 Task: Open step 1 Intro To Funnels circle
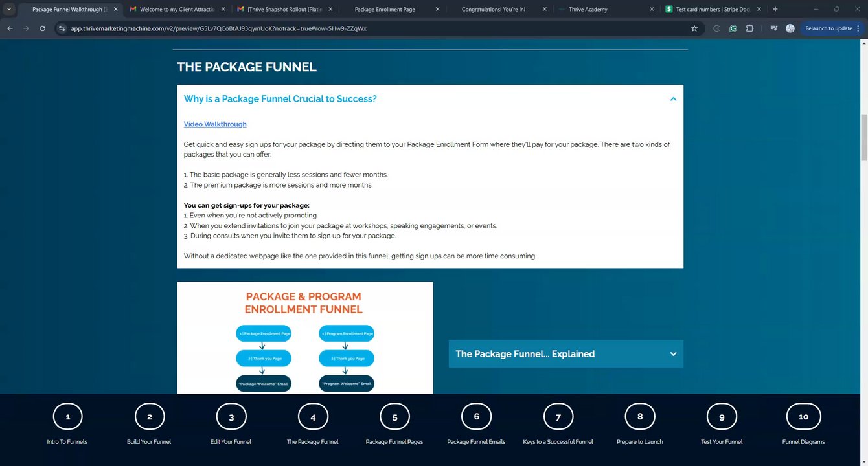(68, 417)
